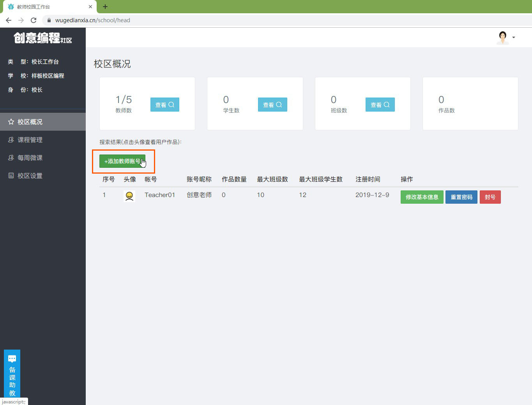Select 校区概况 in the sidebar
The height and width of the screenshot is (405, 532).
[43, 122]
